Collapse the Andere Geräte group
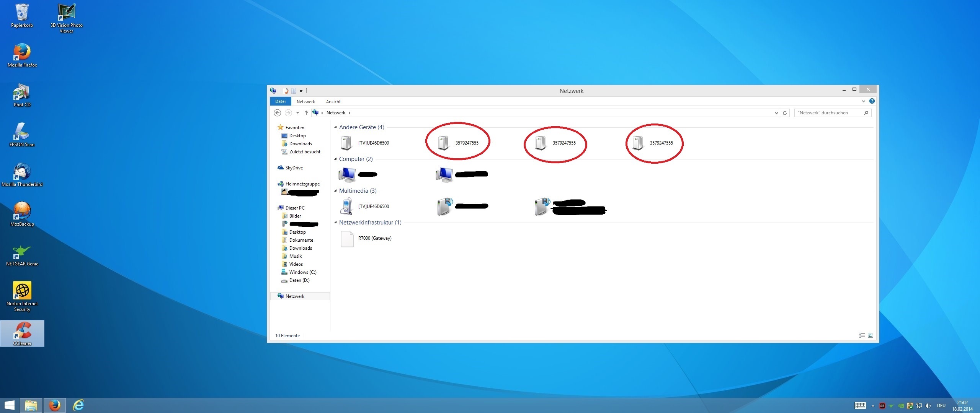Viewport: 980px width, 413px height. (x=336, y=127)
